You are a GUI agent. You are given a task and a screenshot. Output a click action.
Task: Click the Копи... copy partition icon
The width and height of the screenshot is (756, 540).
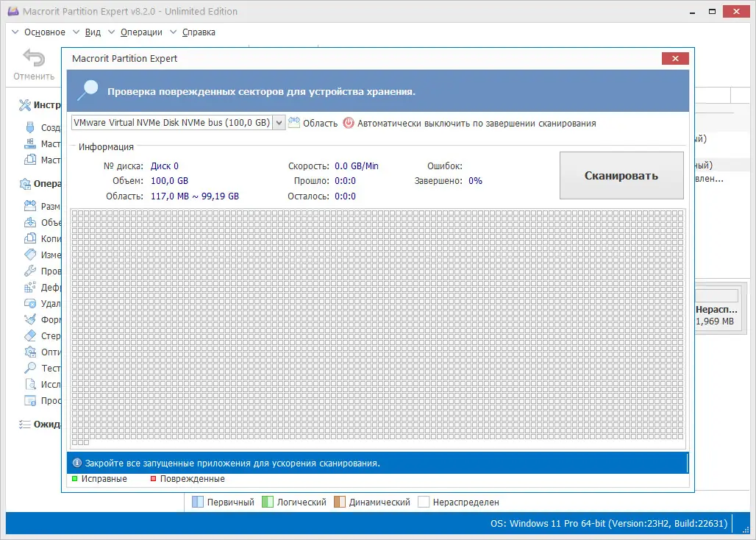coord(30,238)
